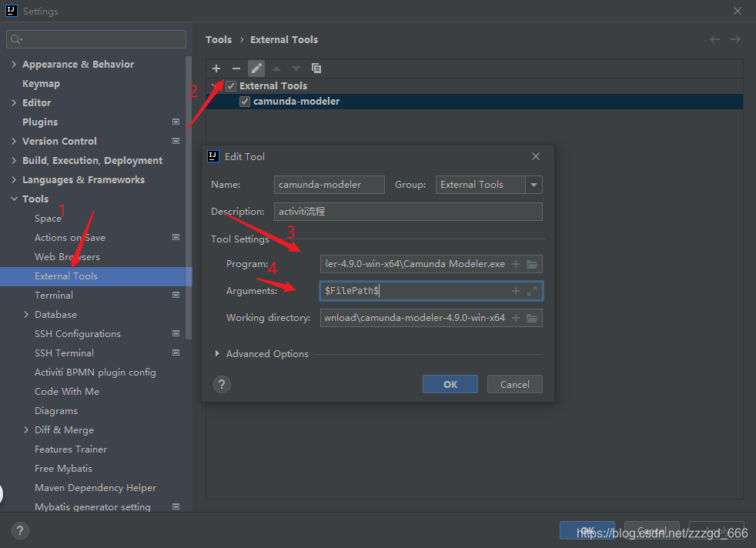Image resolution: width=756 pixels, height=548 pixels.
Task: Expand the Arguments field editor icon
Action: [532, 291]
